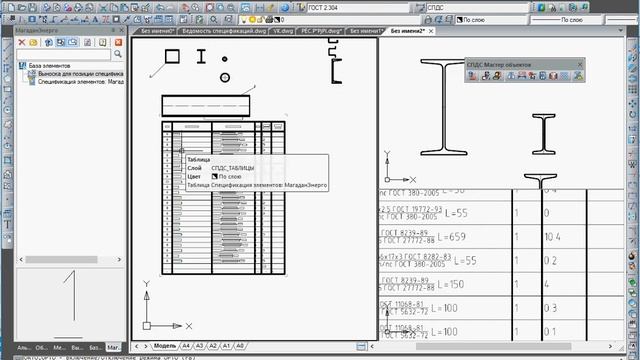
Task: Click first icon in СПДС Мастер объектов toolbar
Action: (x=472, y=76)
